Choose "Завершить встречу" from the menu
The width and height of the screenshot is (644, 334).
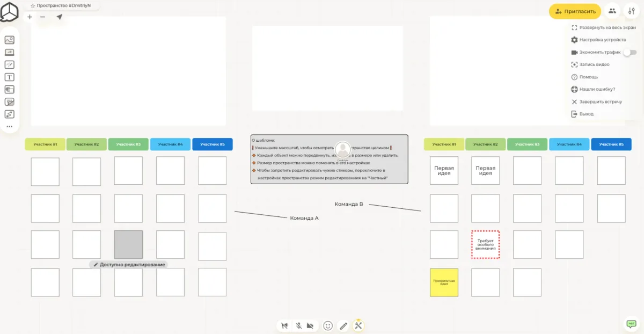(600, 101)
